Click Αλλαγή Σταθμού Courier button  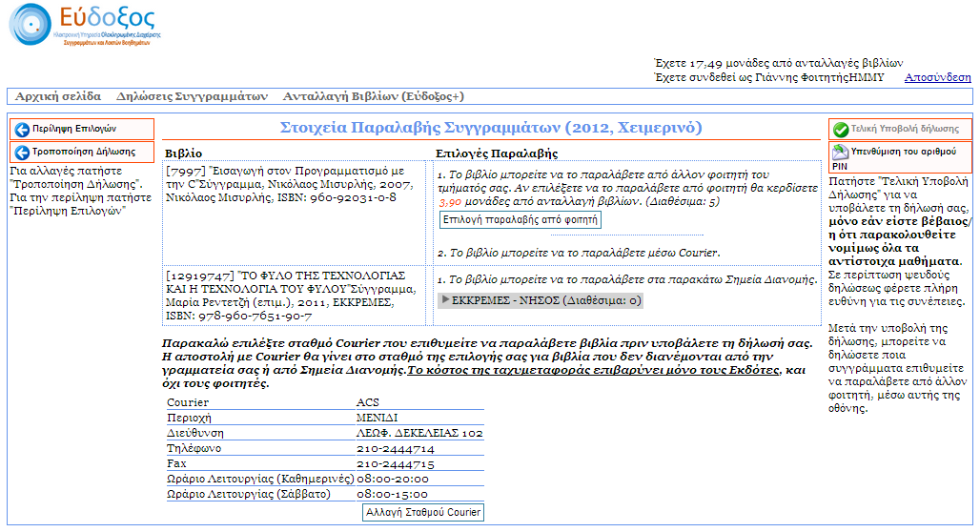[423, 512]
